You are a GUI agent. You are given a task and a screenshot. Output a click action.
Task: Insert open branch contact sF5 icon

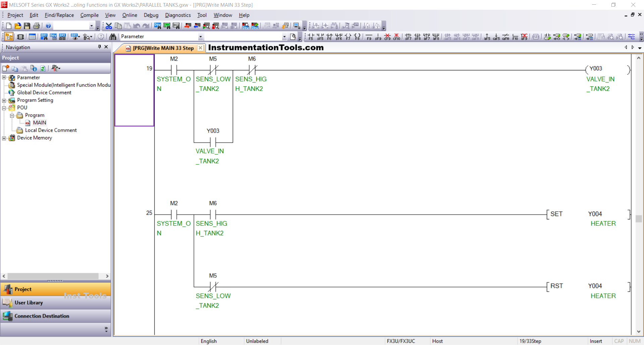coord(320,37)
